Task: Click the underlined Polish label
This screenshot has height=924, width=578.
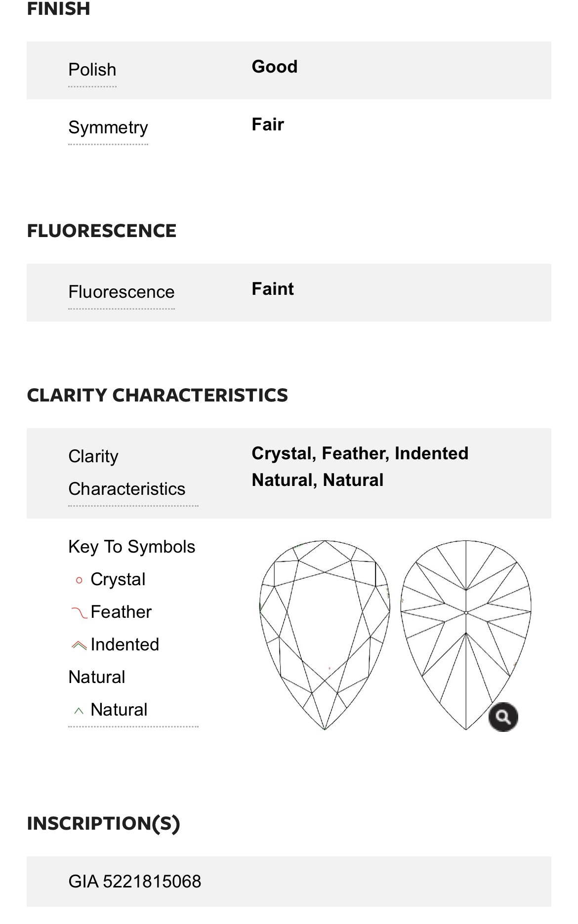Action: (x=92, y=70)
